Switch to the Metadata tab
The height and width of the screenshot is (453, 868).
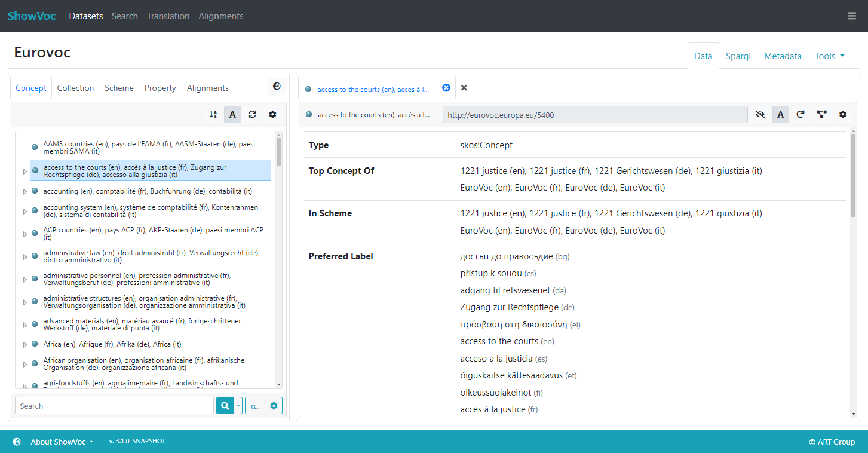pyautogui.click(x=783, y=56)
